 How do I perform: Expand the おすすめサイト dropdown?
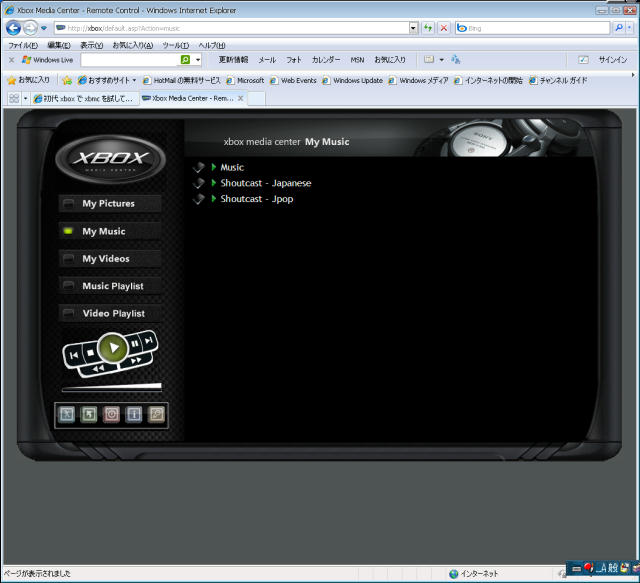point(134,80)
